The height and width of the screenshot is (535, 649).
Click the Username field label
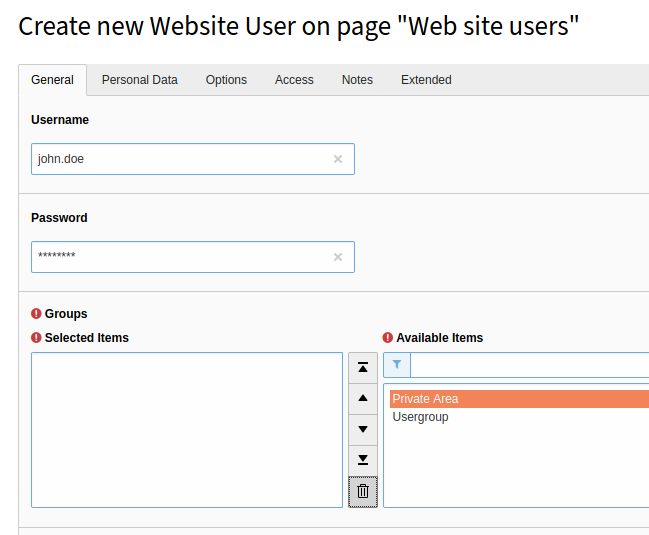click(60, 120)
